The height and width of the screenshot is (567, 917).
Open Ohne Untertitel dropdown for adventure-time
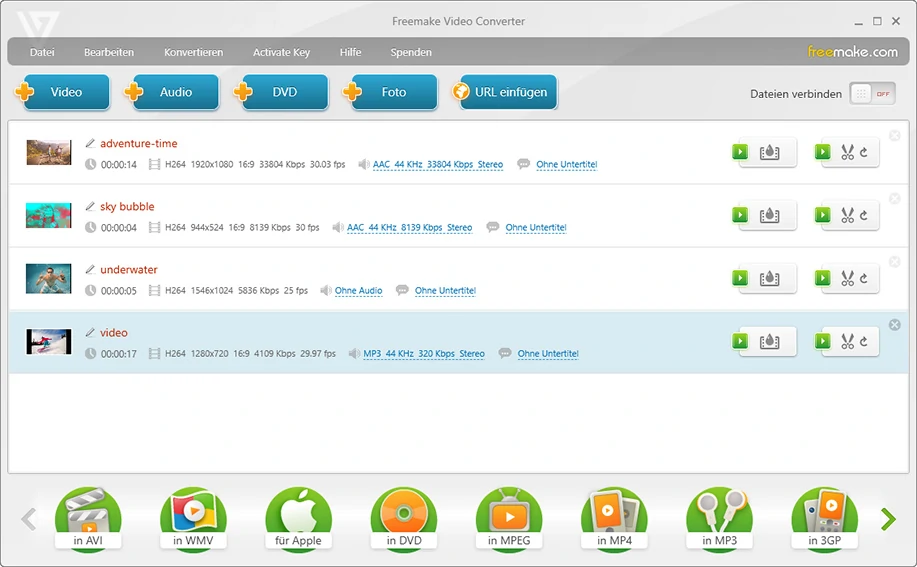[x=567, y=164]
